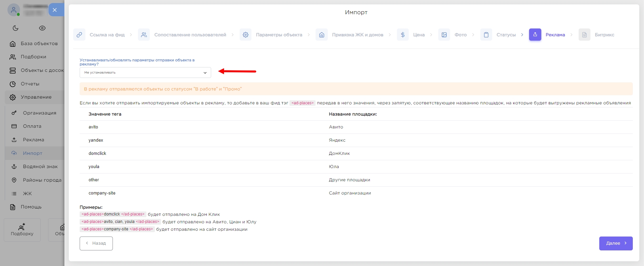644x266 pixels.
Task: Click the company-site tag value
Action: [102, 193]
